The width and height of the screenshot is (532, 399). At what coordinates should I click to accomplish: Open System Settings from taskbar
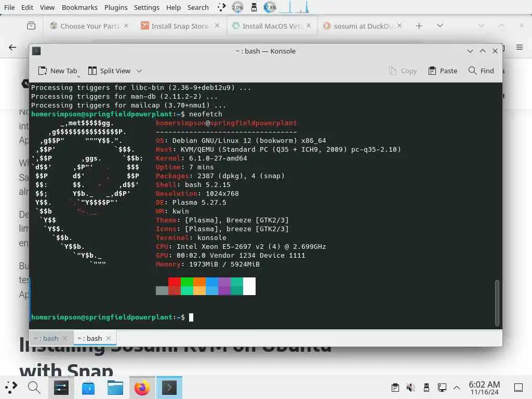[x=61, y=388]
